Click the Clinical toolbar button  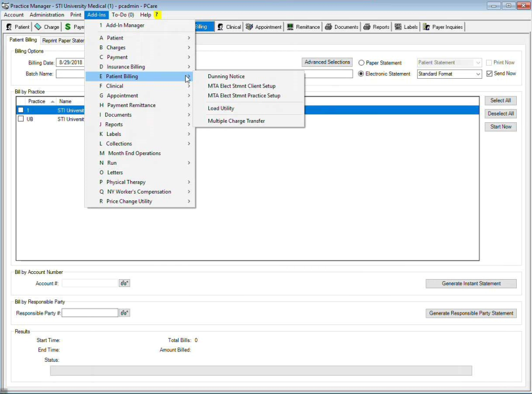(229, 27)
